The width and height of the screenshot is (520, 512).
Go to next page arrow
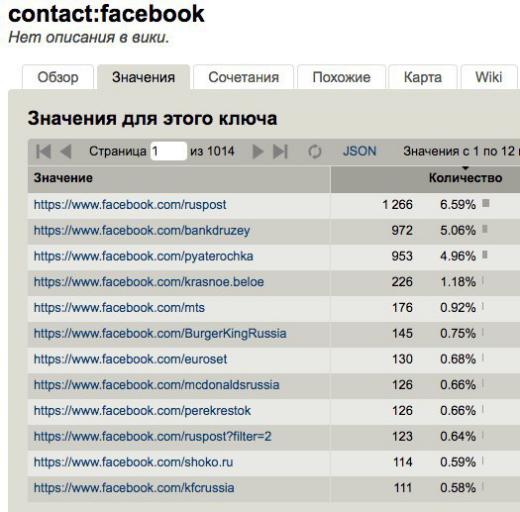click(x=258, y=152)
